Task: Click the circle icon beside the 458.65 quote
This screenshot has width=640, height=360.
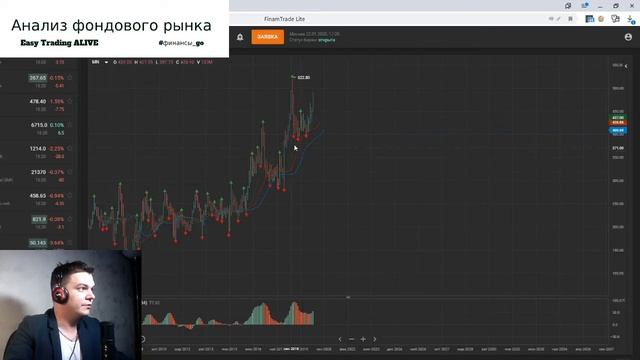Action: (x=70, y=196)
